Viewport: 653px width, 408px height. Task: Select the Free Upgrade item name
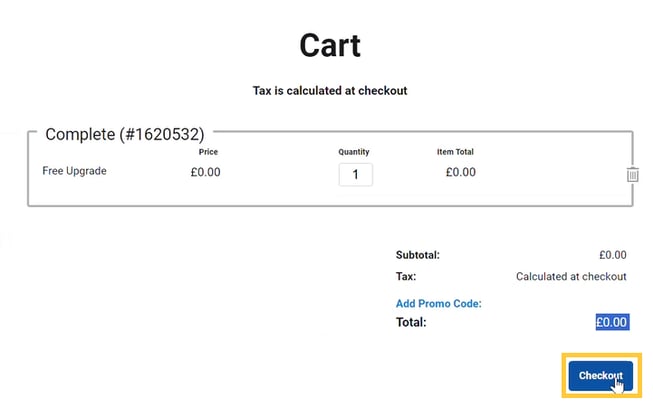point(74,171)
